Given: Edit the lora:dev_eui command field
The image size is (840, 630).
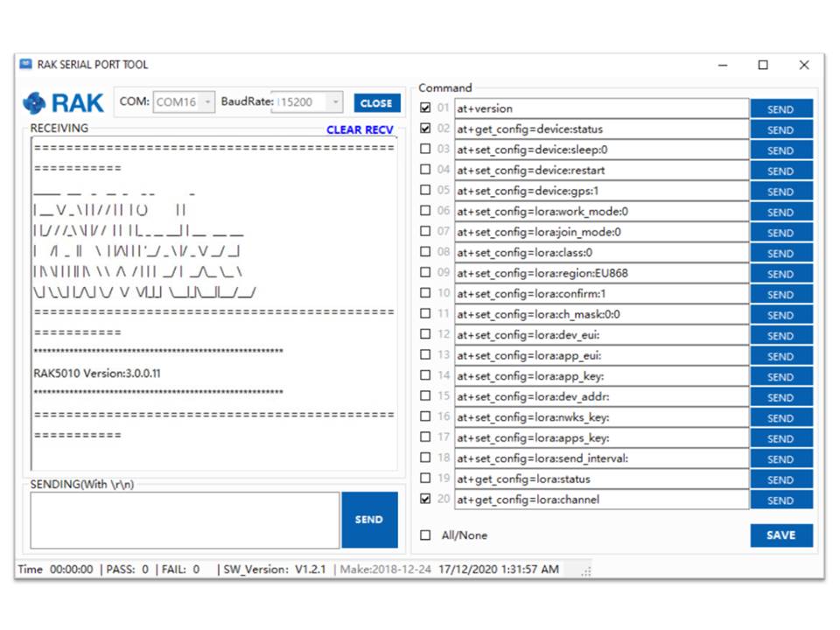Looking at the screenshot, I should click(602, 335).
